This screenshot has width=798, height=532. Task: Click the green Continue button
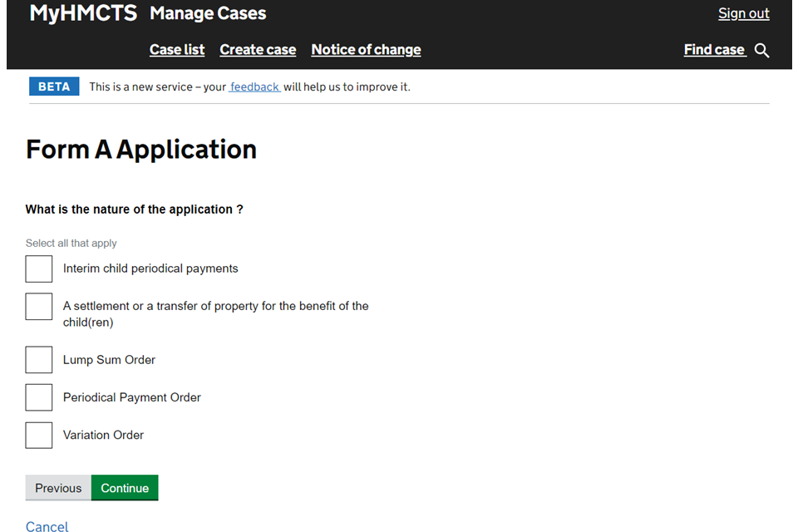coord(125,488)
